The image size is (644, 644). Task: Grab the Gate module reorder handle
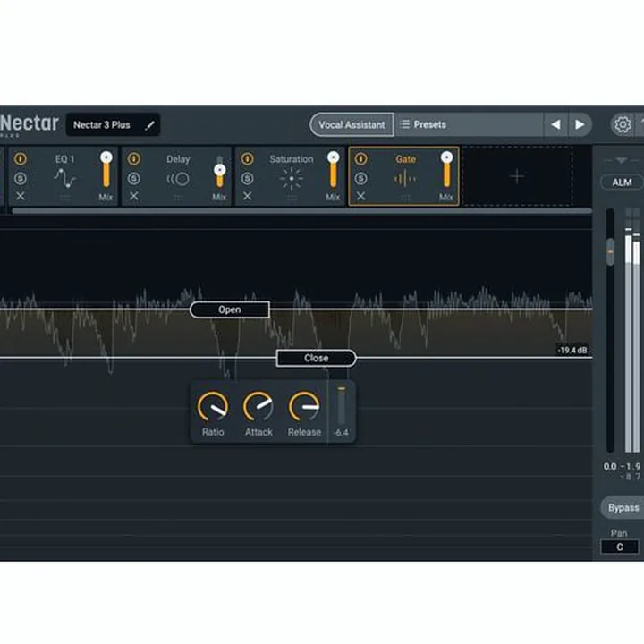click(405, 198)
